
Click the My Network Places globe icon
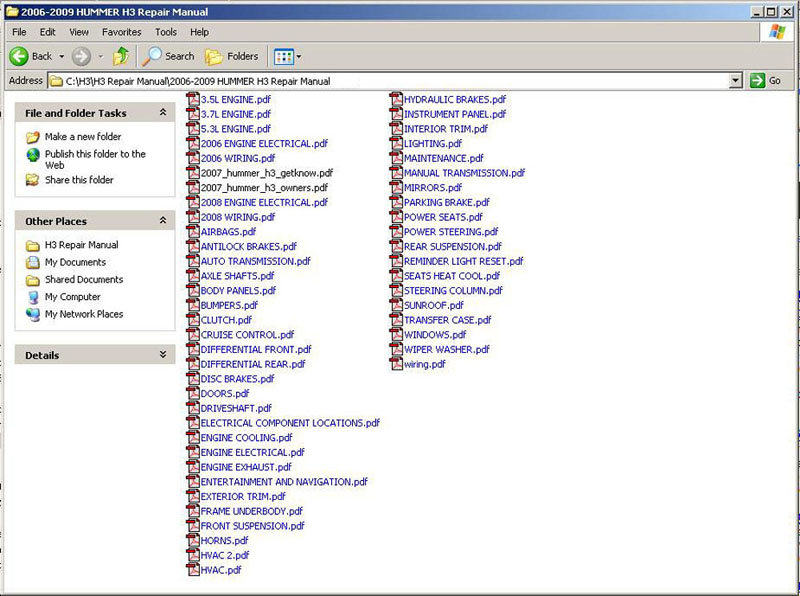point(33,314)
